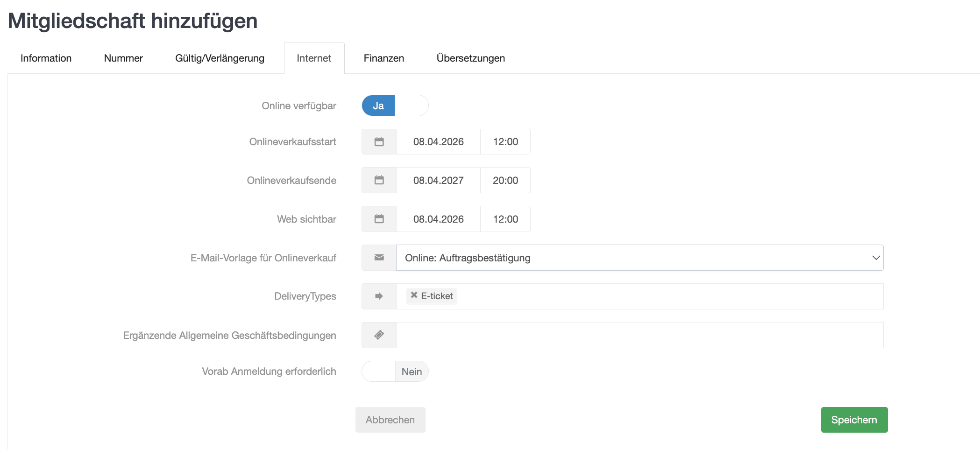Image resolution: width=980 pixels, height=449 pixels.
Task: Click the 'DeliveryTypes' label
Action: (305, 296)
